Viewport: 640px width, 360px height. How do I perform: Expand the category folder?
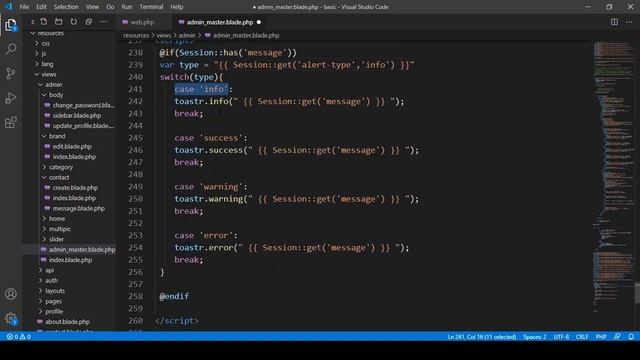click(60, 167)
